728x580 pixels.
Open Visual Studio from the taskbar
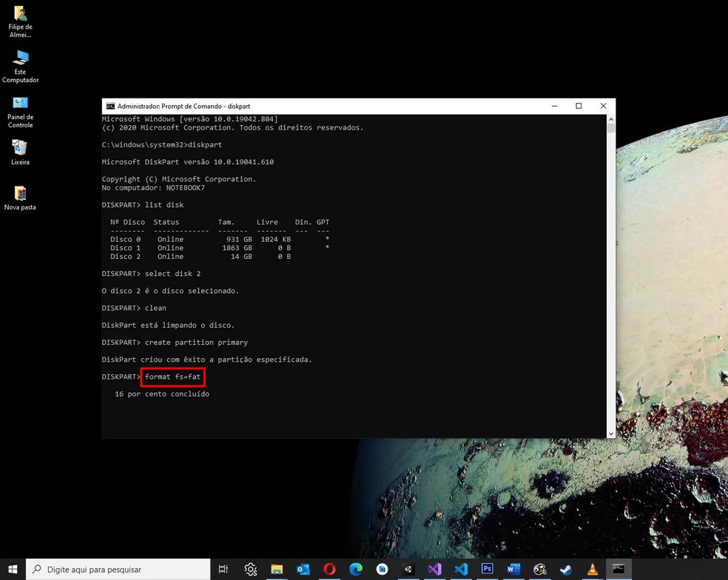point(434,570)
